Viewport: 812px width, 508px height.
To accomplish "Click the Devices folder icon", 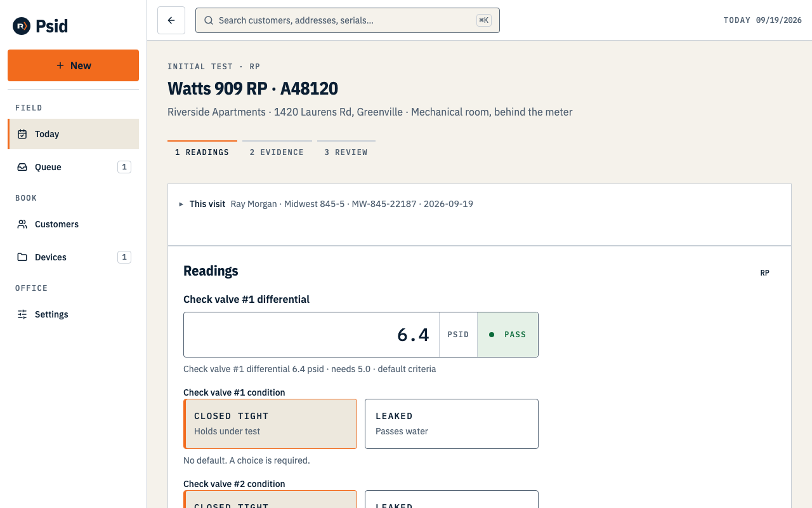I will click(x=22, y=257).
